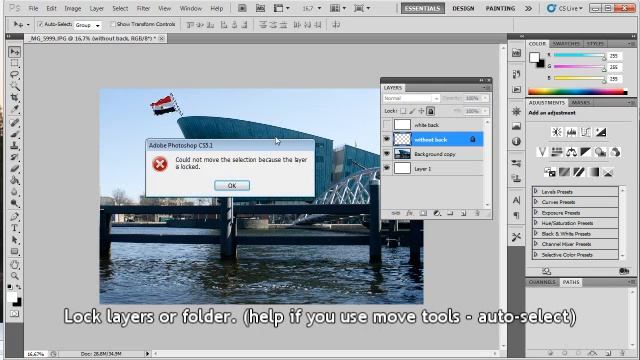Click the zoom percentage field in status bar
Image resolution: width=640 pixels, height=360 pixels.
tap(36, 354)
